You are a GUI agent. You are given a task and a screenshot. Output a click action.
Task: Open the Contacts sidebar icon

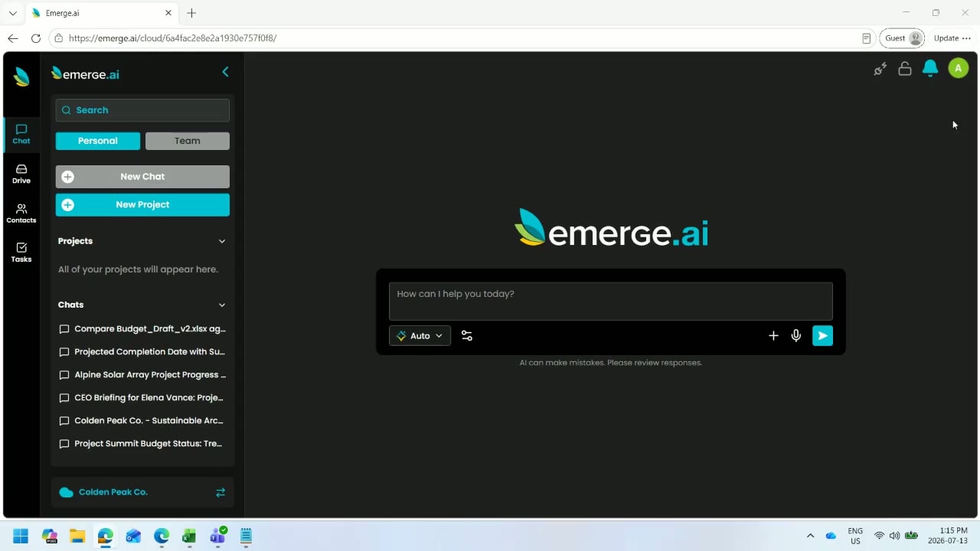(21, 214)
